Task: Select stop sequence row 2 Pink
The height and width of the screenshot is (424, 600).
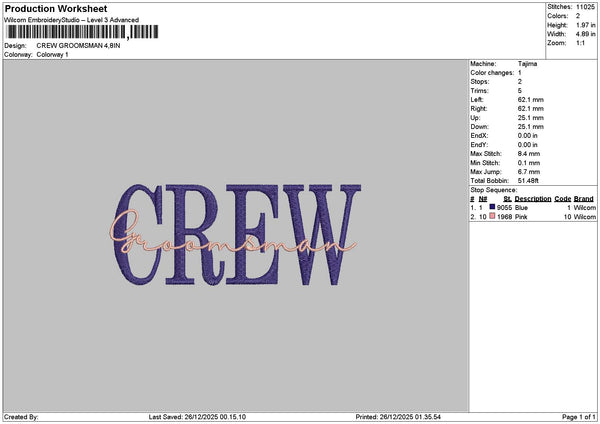Action: [x=533, y=217]
